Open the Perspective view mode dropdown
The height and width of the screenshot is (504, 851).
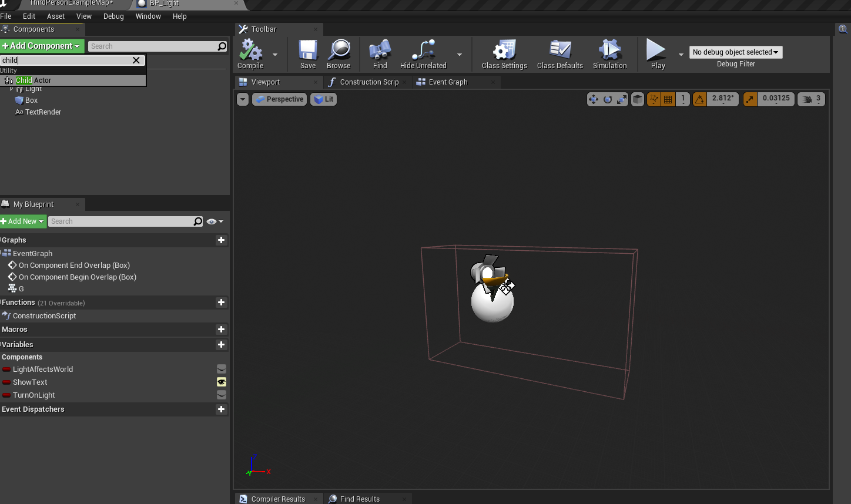[x=280, y=99]
